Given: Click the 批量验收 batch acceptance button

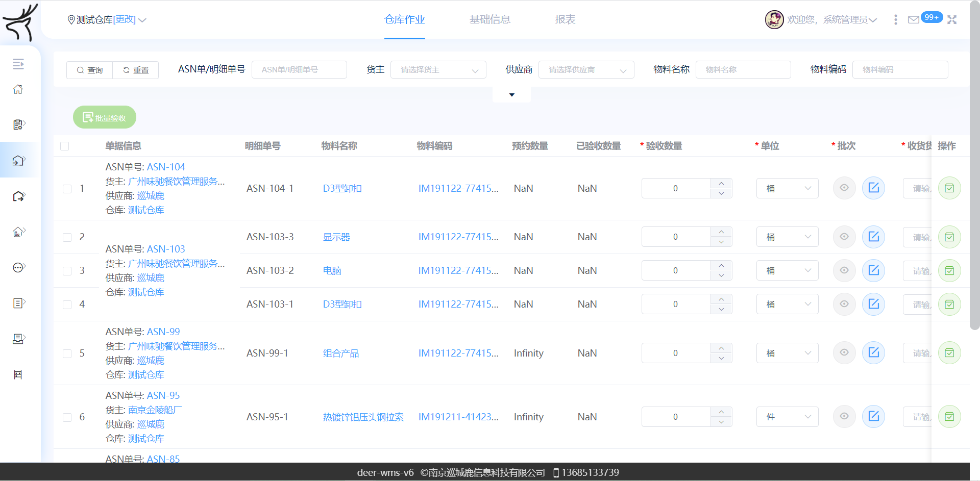Looking at the screenshot, I should tap(105, 118).
